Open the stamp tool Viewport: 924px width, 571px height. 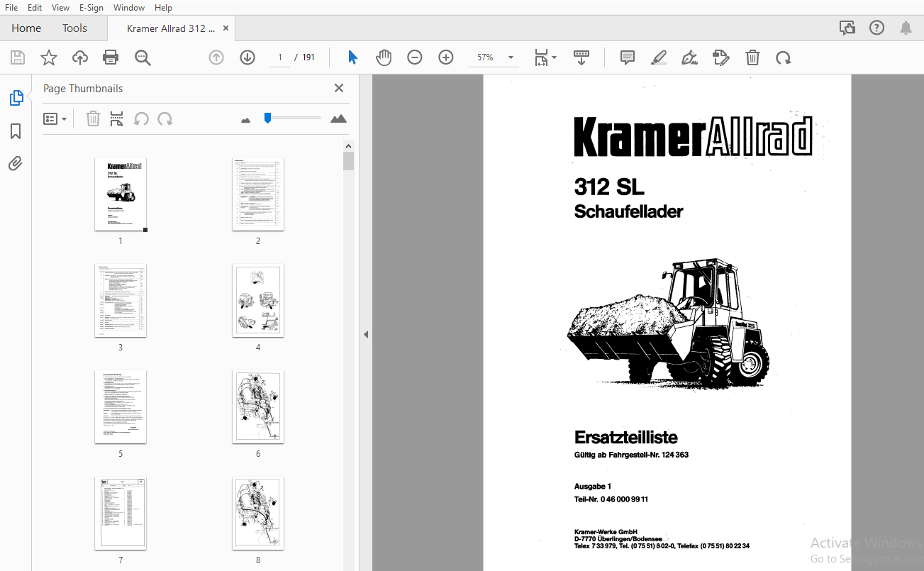tap(720, 57)
